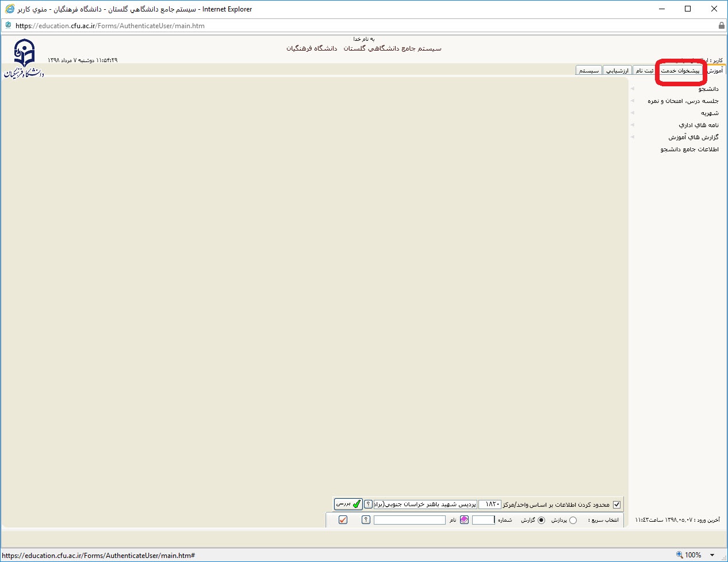Click the help icon in quick select row
The height and width of the screenshot is (562, 728).
pyautogui.click(x=366, y=520)
